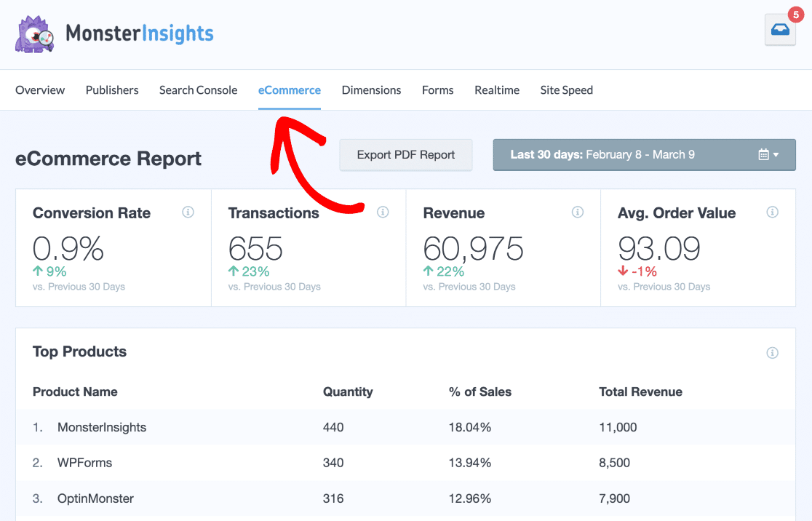Viewport: 812px width, 521px height.
Task: Click the 22% revenue increase
Action: coord(443,271)
